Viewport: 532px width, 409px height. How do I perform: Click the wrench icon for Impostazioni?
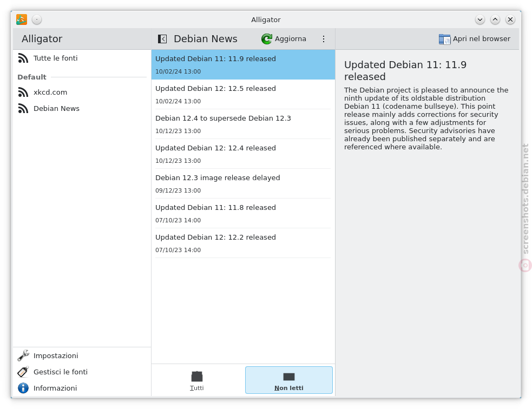coord(23,356)
